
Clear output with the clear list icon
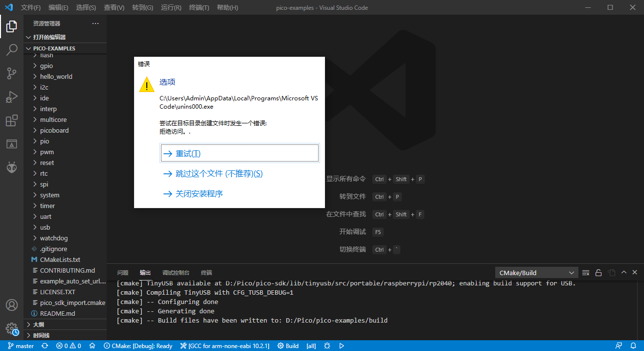586,273
